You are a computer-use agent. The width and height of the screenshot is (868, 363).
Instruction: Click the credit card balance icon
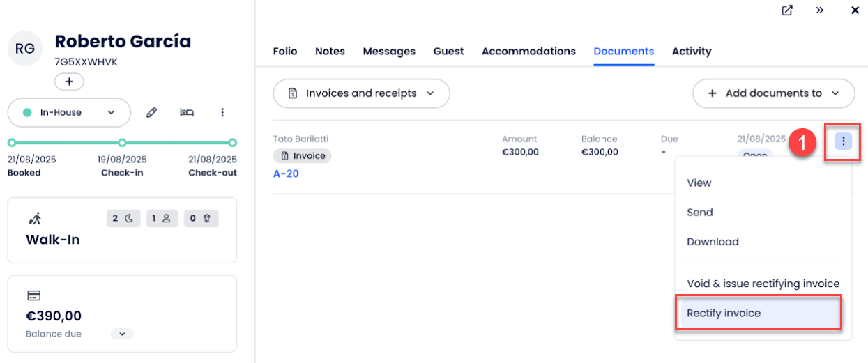[32, 295]
